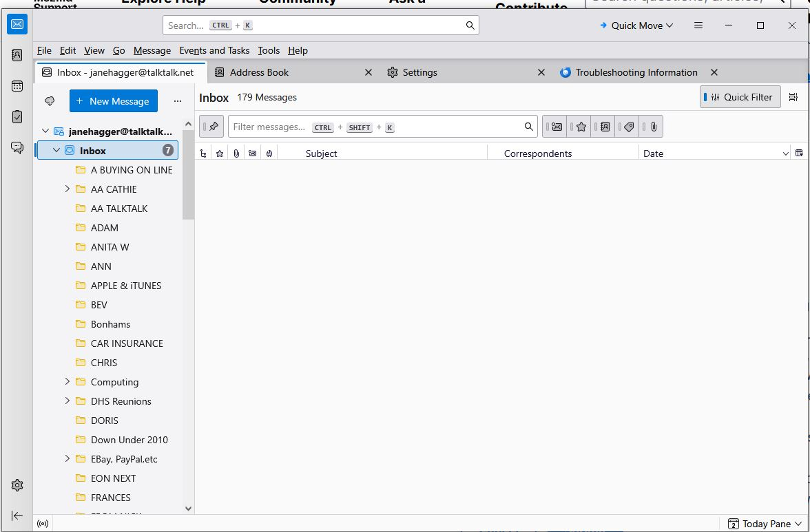This screenshot has height=532, width=810.
Task: Click filter box magnifier icon
Action: coord(528,127)
